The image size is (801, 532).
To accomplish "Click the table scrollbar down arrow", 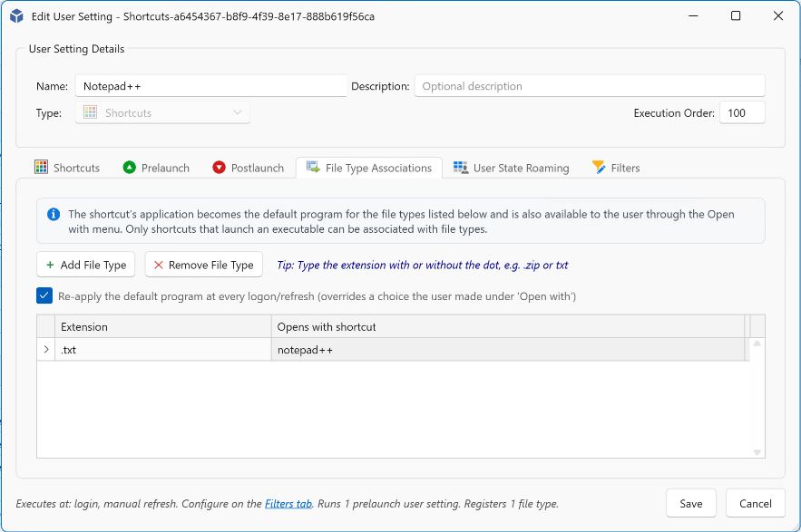I will tap(757, 452).
